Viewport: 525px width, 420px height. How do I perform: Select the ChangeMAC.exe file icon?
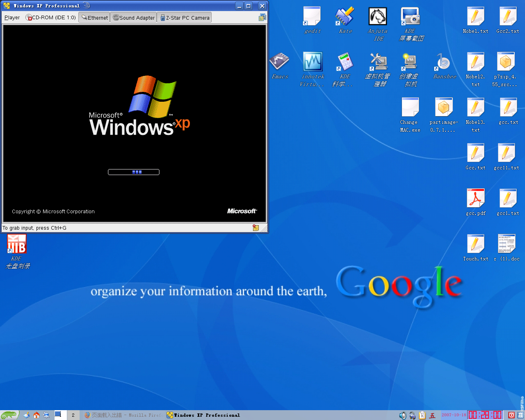pos(410,115)
